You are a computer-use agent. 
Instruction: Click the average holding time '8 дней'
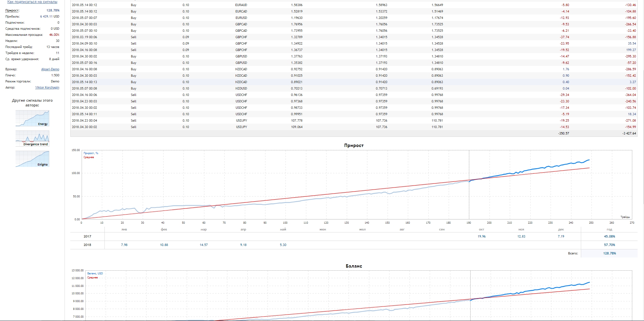[x=54, y=59]
